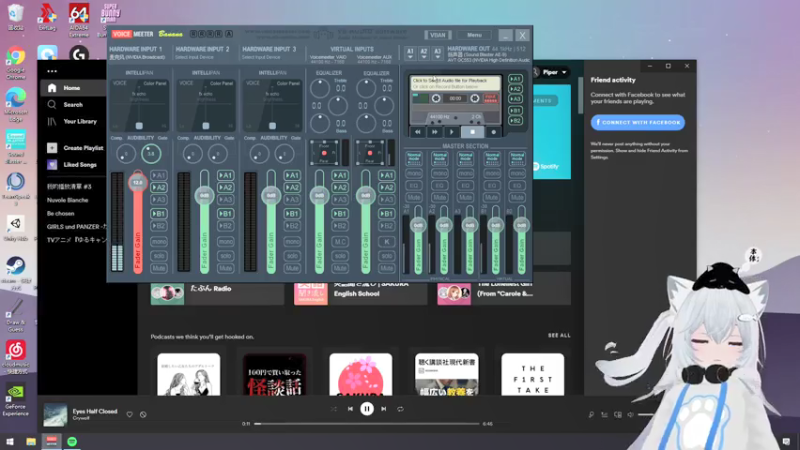
Task: Click Normal mode on the A1 master strip
Action: pyautogui.click(x=414, y=158)
